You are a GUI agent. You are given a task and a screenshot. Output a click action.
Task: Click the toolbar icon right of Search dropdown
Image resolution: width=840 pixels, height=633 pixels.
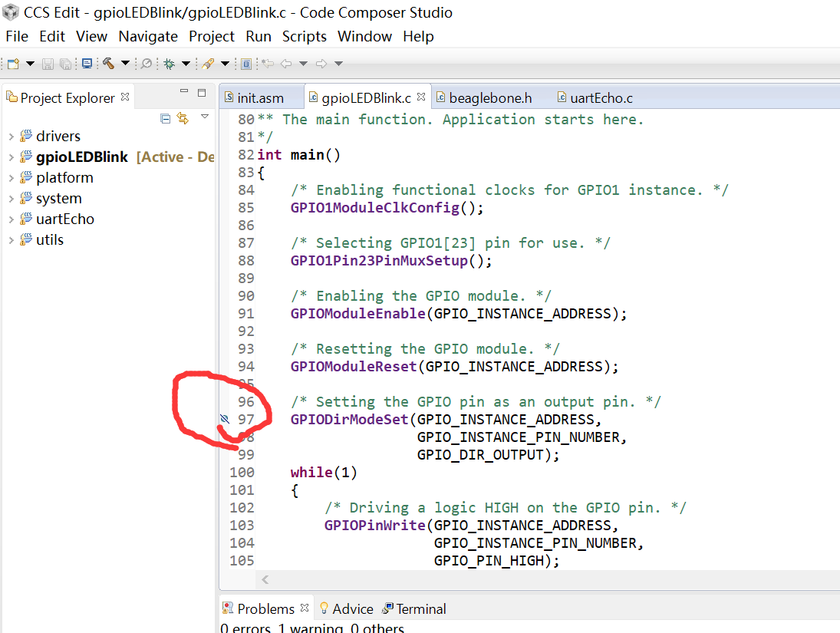click(246, 64)
